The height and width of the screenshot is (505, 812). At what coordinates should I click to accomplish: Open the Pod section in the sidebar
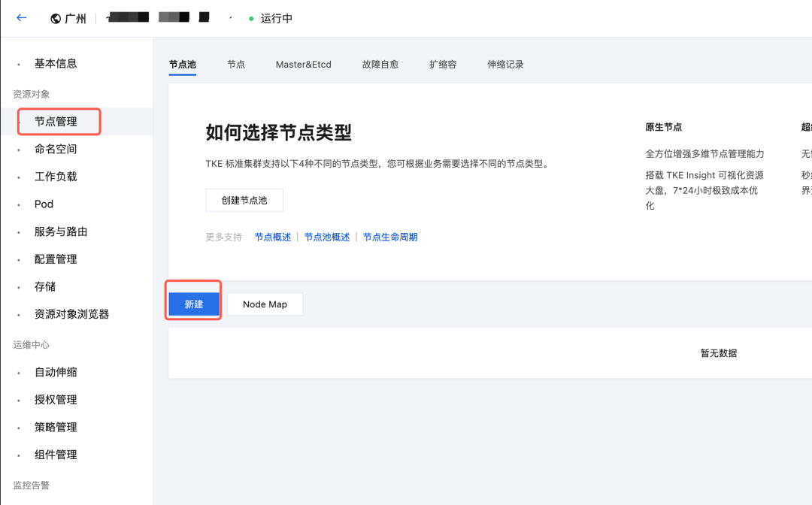pyautogui.click(x=44, y=204)
